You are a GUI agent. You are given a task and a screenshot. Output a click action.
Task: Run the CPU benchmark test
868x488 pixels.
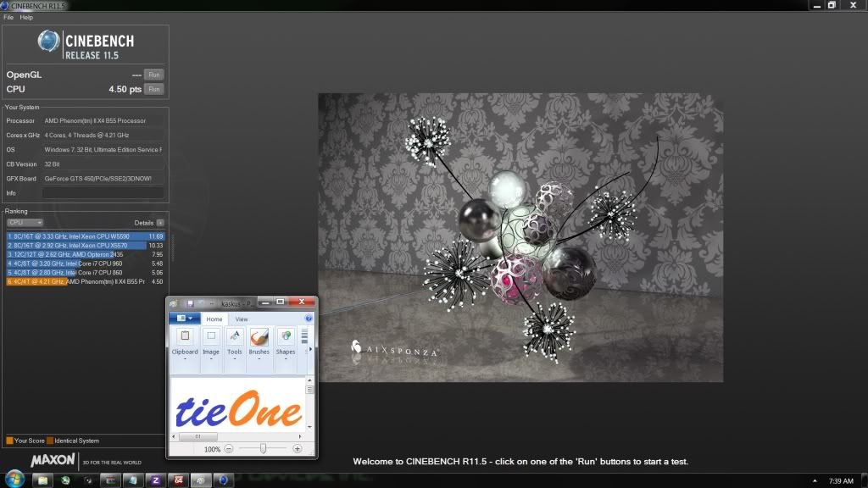[154, 89]
